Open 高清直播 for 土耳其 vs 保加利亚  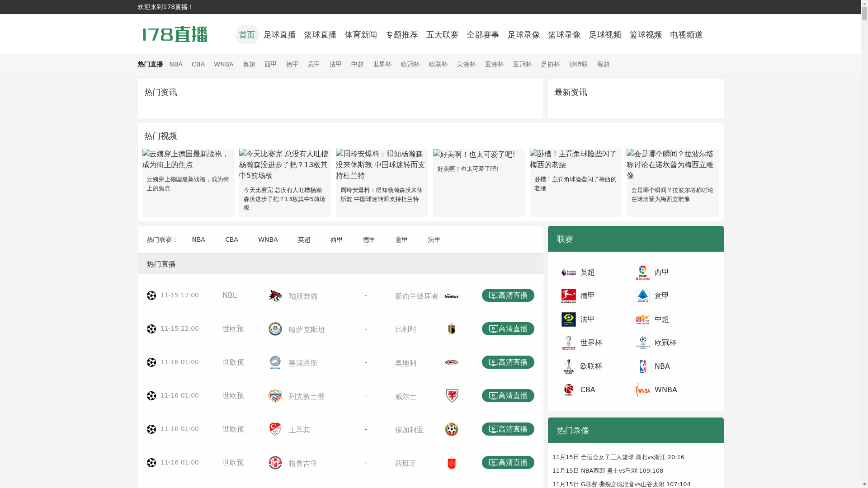click(x=508, y=429)
